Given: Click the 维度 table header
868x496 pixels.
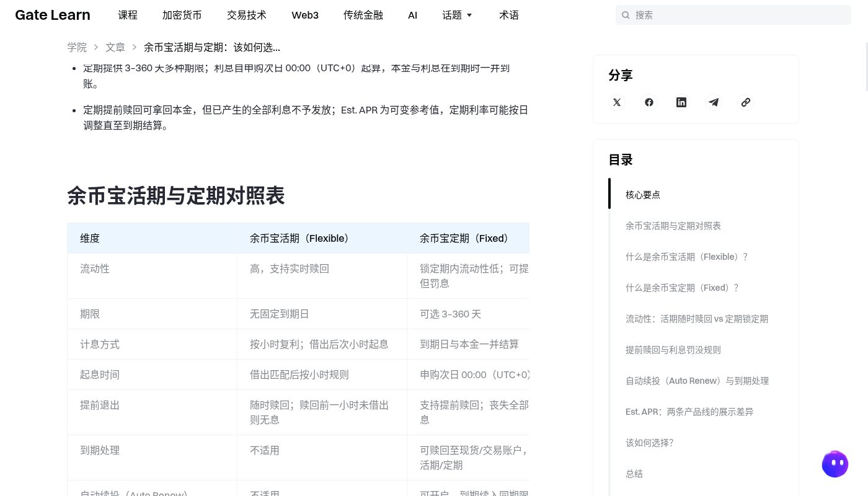Looking at the screenshot, I should click(90, 238).
